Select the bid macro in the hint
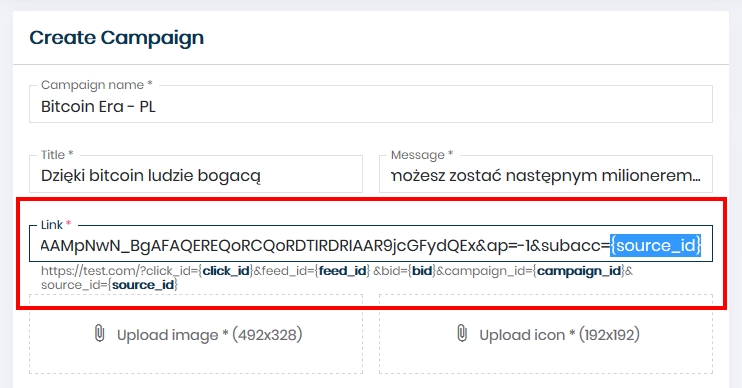The width and height of the screenshot is (742, 388). (x=422, y=271)
